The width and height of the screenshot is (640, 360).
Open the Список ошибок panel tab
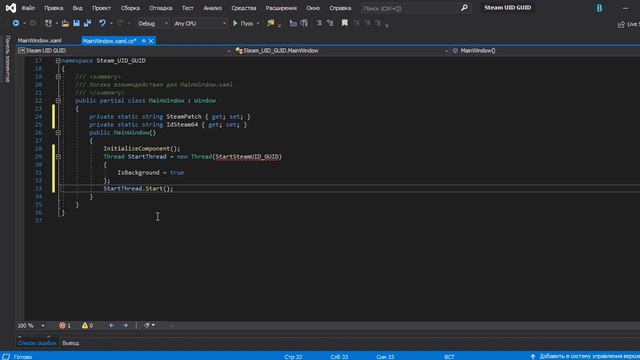click(x=37, y=343)
